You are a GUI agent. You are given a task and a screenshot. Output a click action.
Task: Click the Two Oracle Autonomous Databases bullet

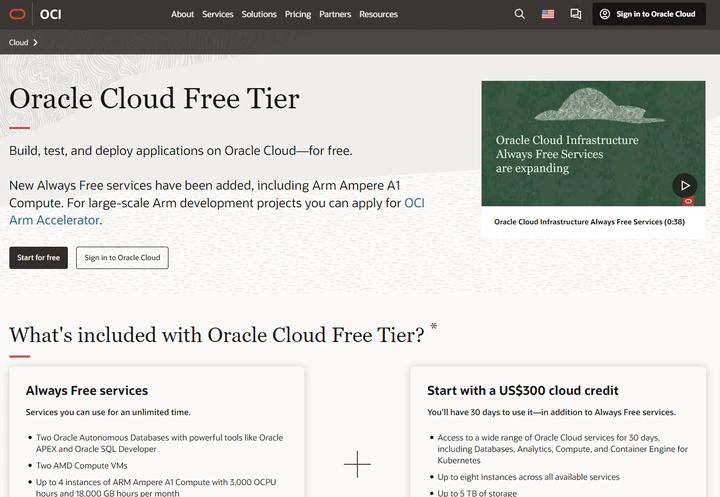[x=159, y=443]
